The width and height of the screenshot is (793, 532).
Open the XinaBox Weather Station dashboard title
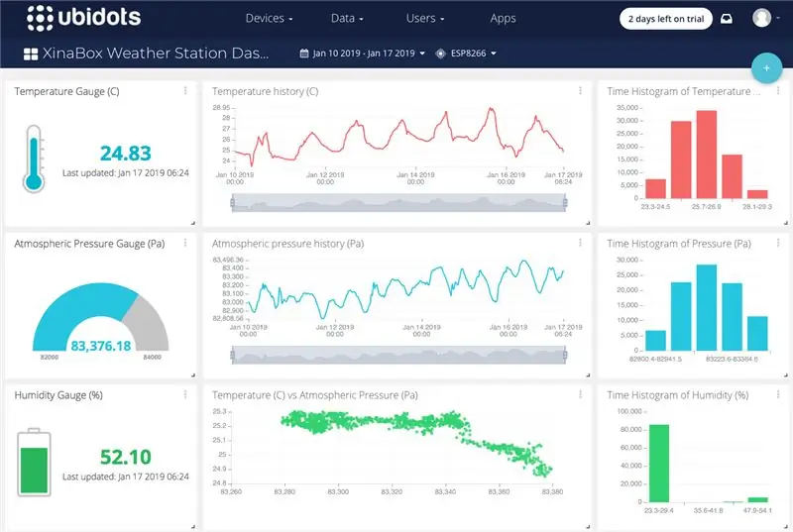coord(156,53)
